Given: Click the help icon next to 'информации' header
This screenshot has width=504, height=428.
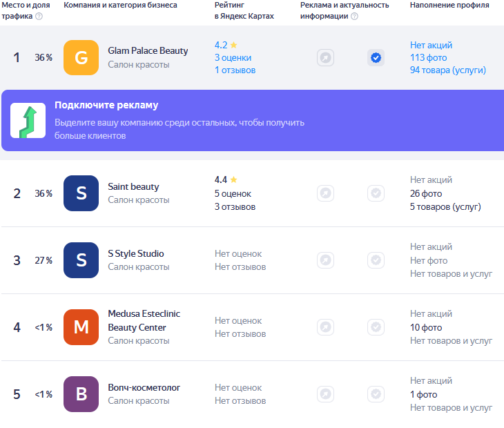Looking at the screenshot, I should (x=354, y=16).
